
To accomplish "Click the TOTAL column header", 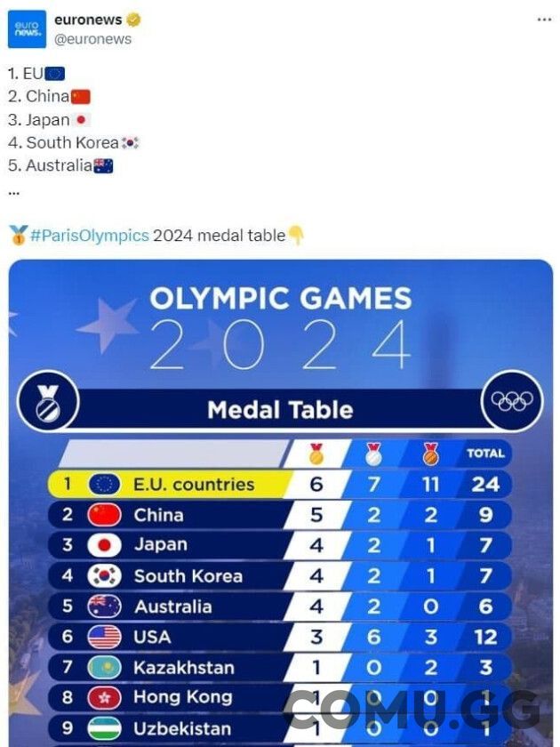I will 485,454.
